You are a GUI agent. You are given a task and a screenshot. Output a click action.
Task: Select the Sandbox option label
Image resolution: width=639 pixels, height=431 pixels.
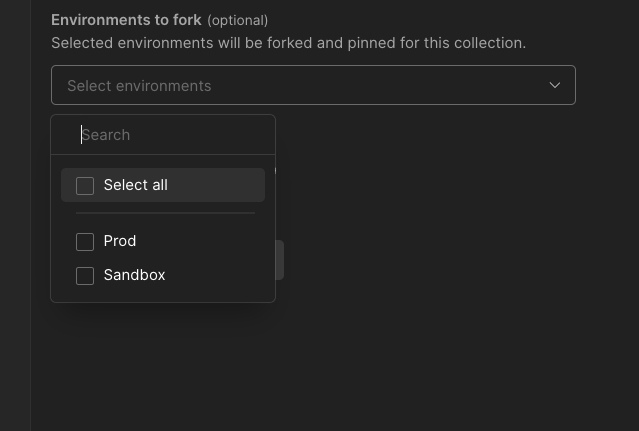(x=134, y=275)
